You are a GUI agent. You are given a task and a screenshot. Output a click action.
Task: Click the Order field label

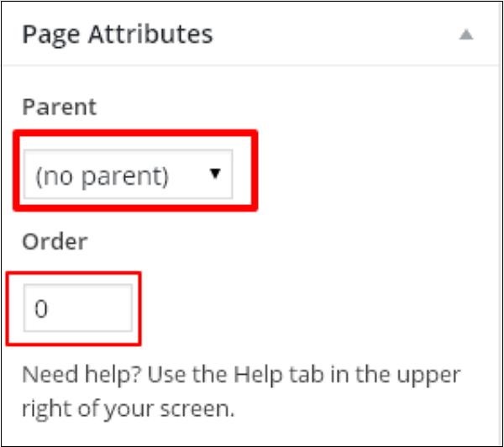pos(54,241)
